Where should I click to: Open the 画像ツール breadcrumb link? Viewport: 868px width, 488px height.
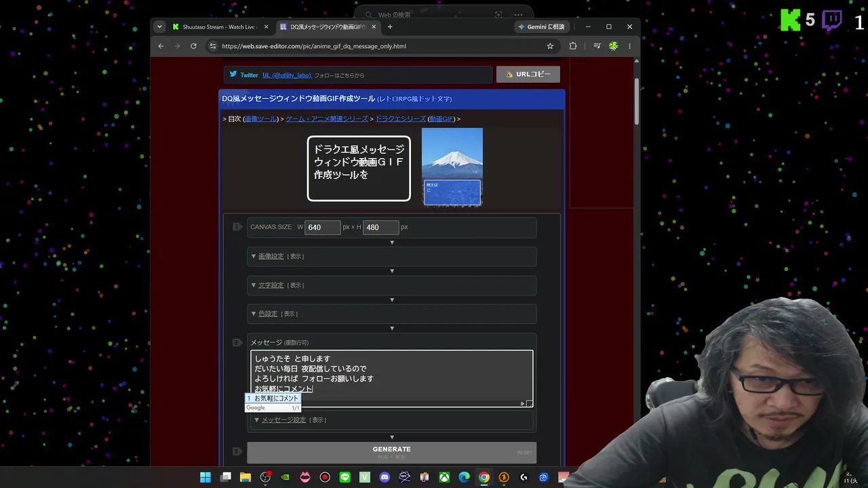pos(261,119)
